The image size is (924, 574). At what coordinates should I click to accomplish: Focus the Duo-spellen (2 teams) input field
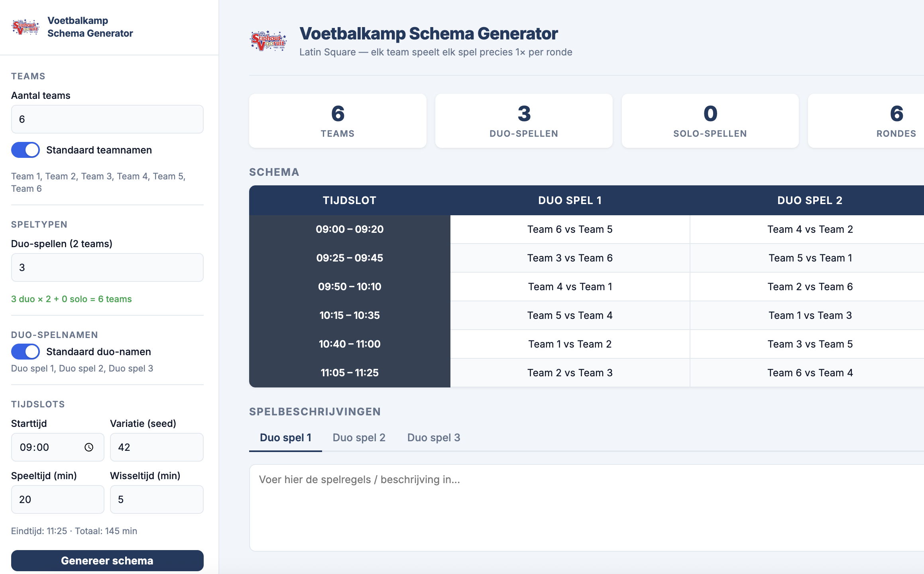(107, 267)
